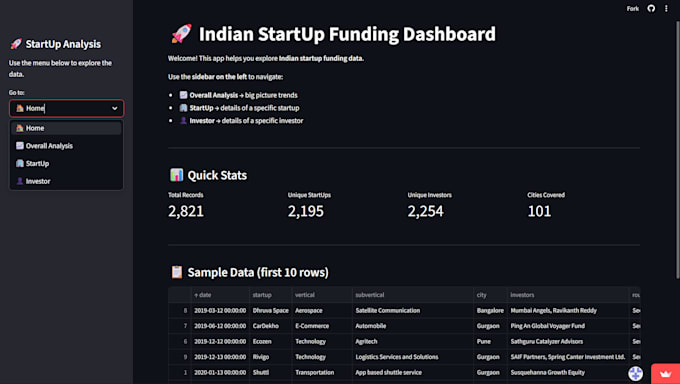
Task: Sort table by the date column header
Action: point(220,295)
